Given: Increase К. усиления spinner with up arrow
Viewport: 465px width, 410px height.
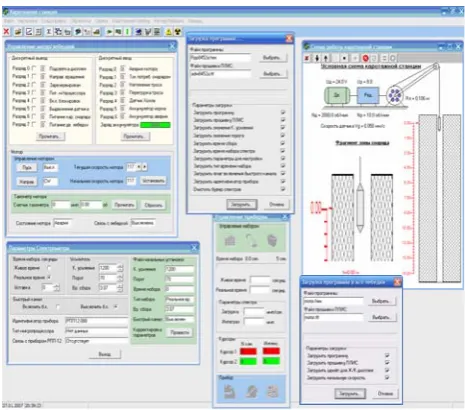Looking at the screenshot, I should [120, 266].
